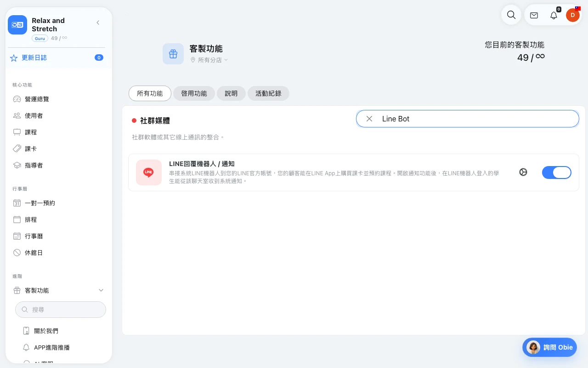Click the 排程 calendar icon
Viewport: 588px width, 368px height.
(17, 219)
